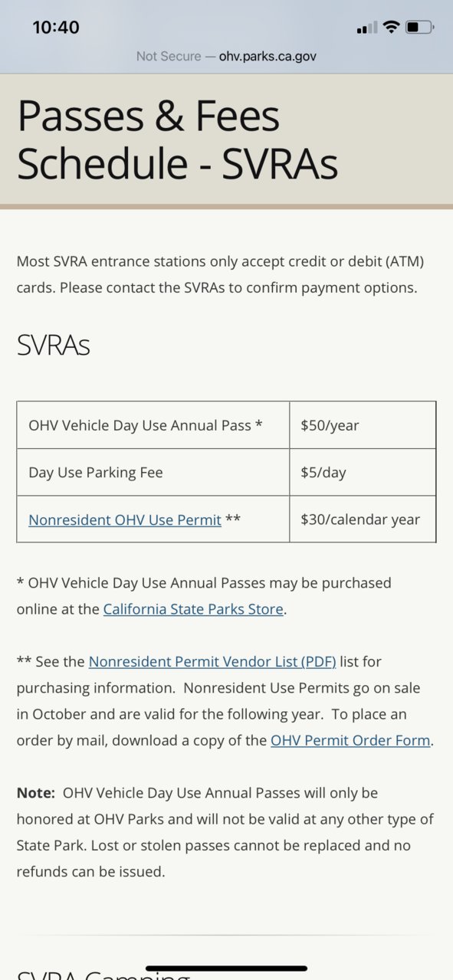This screenshot has height=980, width=453.
Task: Open the OHV Permit Order Form link
Action: [x=350, y=741]
